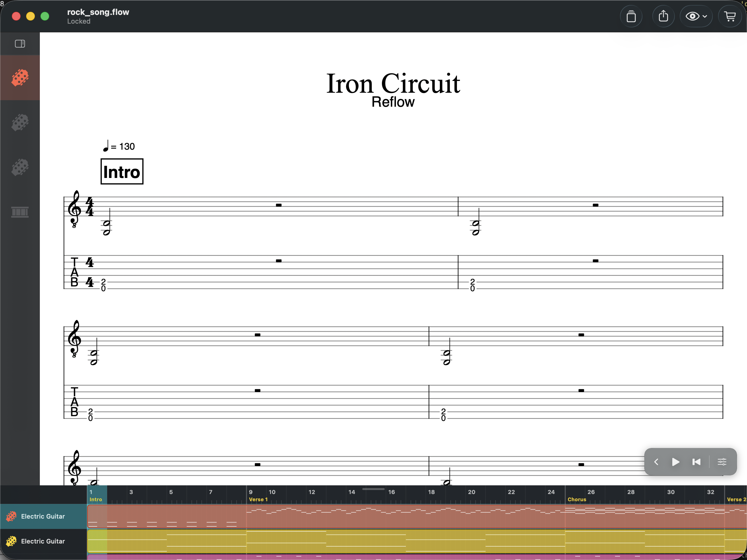Step back using the left arrow playback button
The width and height of the screenshot is (747, 560).
tap(656, 462)
